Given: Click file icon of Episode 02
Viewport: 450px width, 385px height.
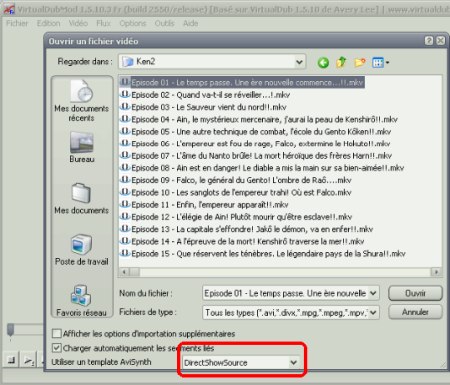Looking at the screenshot, I should 125,95.
